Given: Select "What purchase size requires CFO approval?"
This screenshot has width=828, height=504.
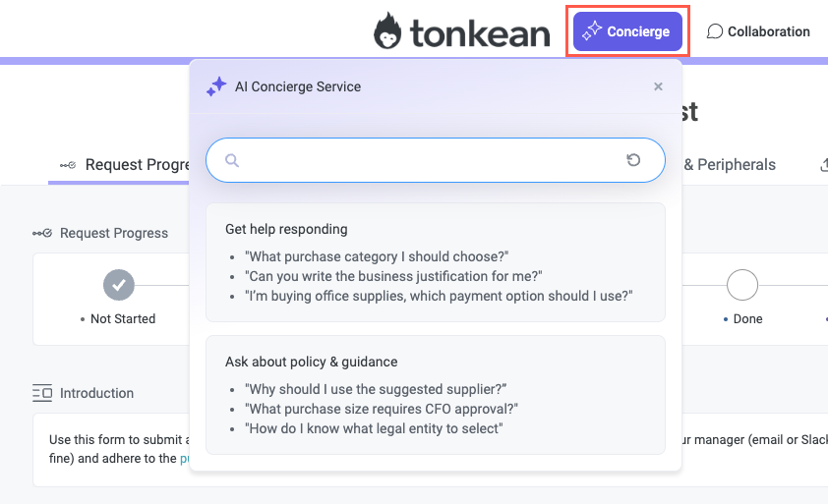Looking at the screenshot, I should 382,409.
